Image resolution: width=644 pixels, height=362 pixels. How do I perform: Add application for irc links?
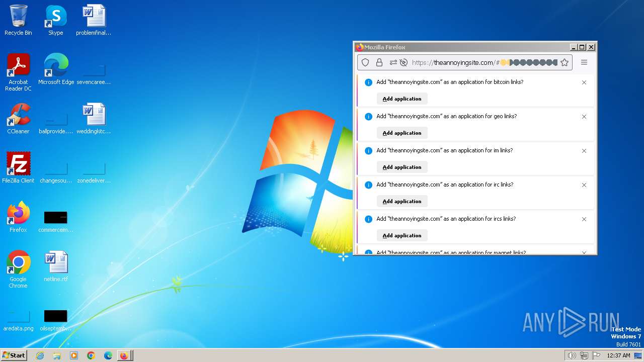[402, 201]
